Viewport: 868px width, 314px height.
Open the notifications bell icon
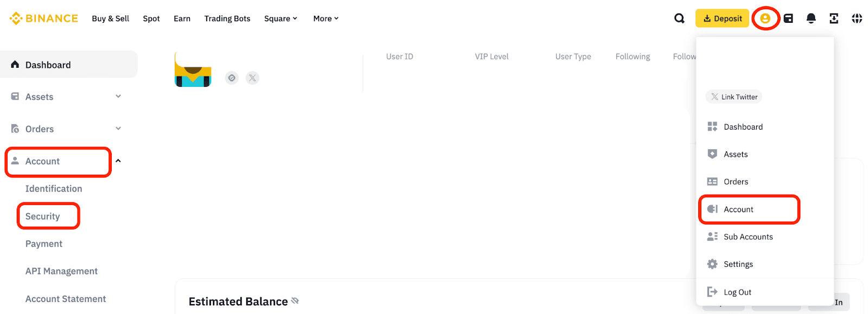point(811,18)
